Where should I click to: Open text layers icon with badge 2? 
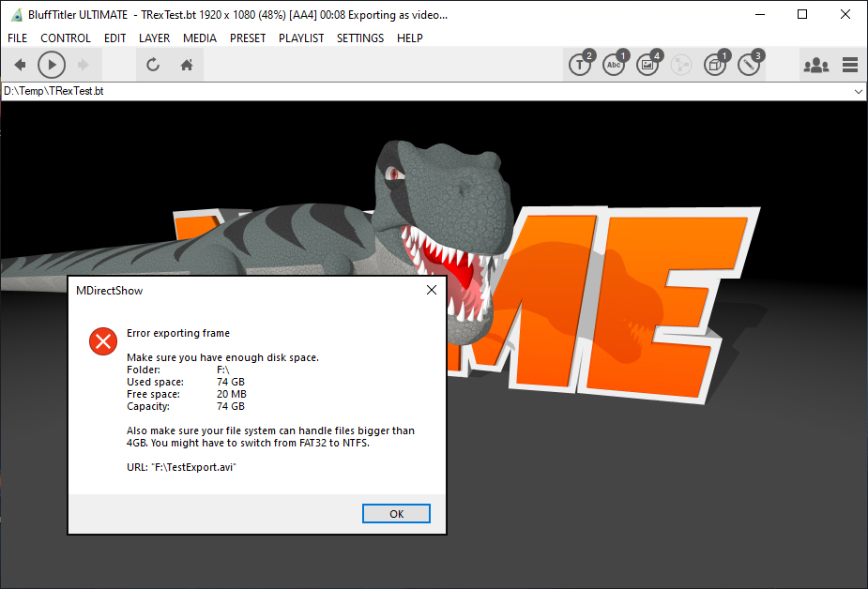[x=581, y=63]
